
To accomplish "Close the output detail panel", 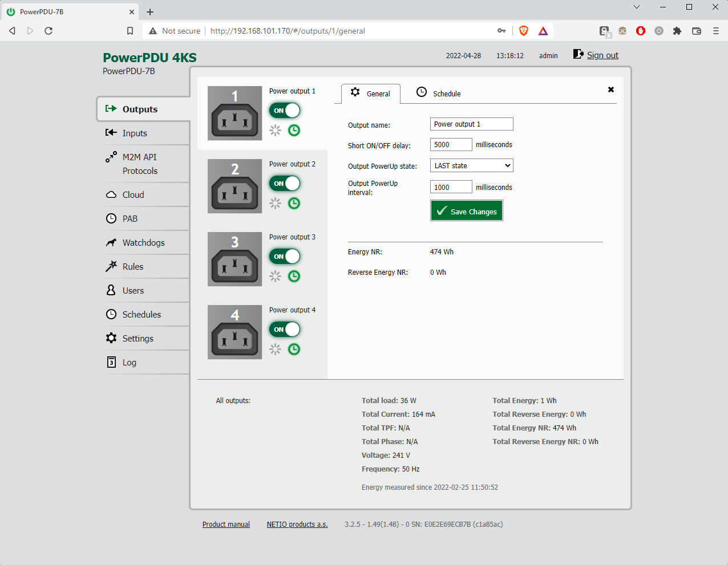I will 611,90.
